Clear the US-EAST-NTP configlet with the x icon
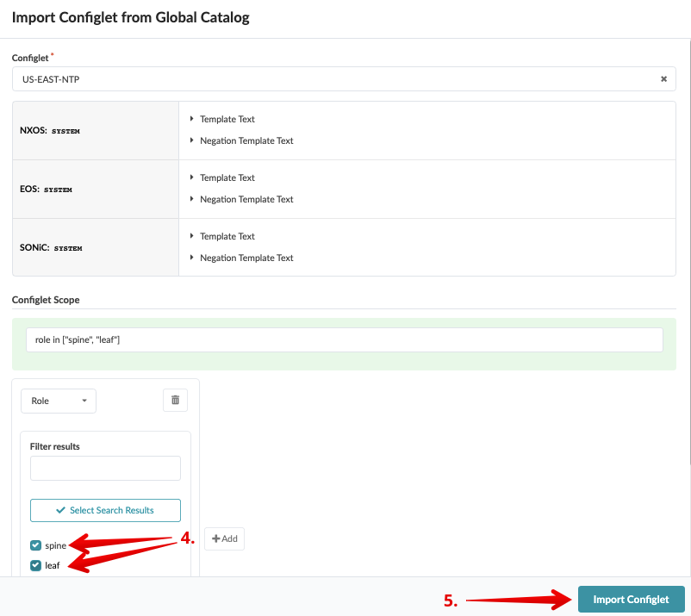 663,78
